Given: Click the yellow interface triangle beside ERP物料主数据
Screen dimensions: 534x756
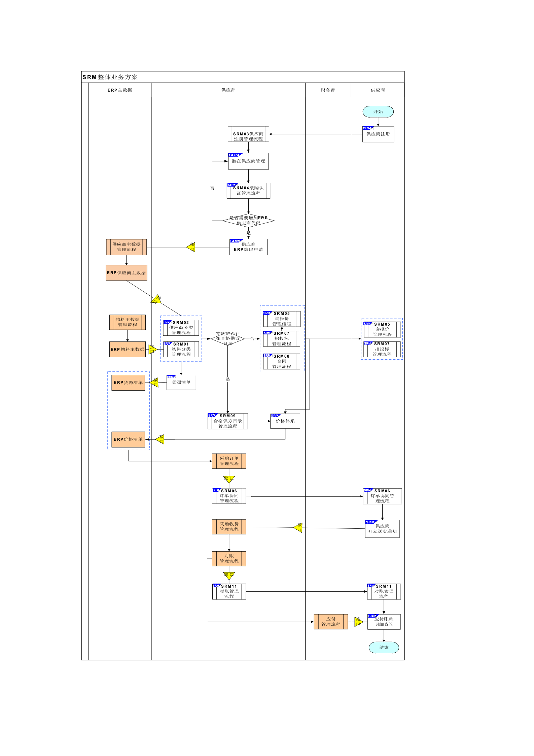Looking at the screenshot, I should coord(152,349).
